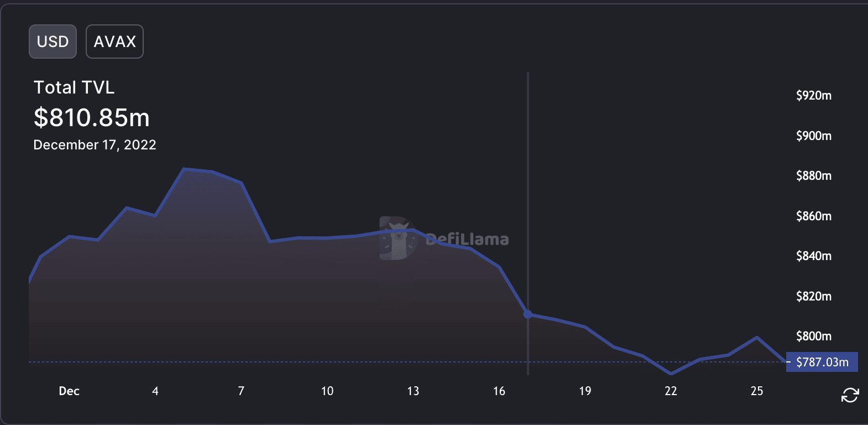
Task: Click the highlighted data point on December 17
Action: [528, 314]
